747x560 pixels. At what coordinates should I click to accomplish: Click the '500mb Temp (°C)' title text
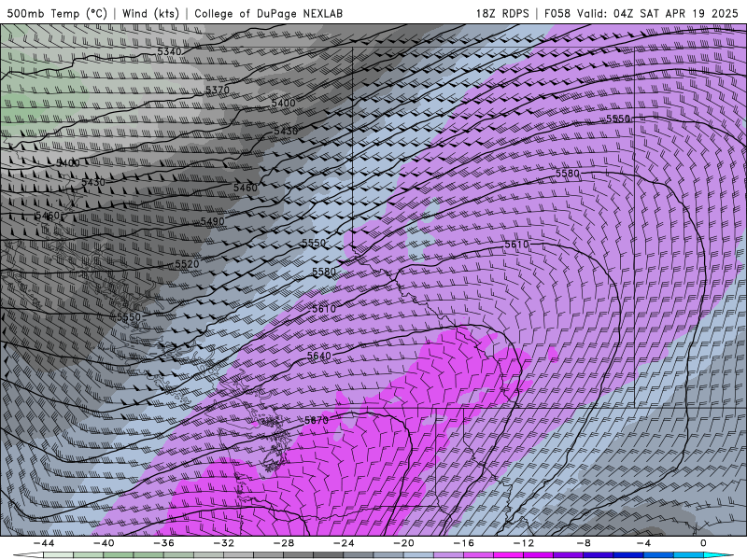(x=57, y=13)
